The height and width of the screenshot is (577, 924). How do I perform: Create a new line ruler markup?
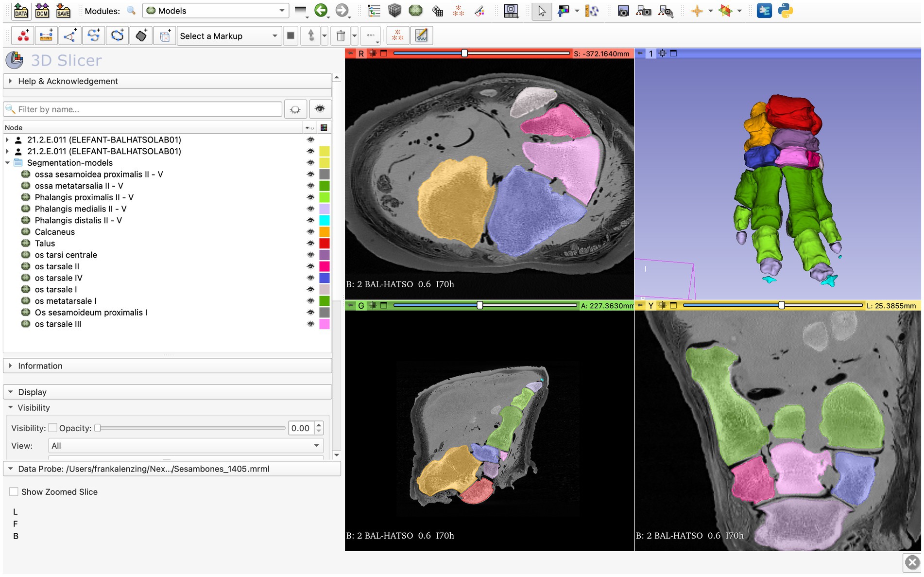pos(46,35)
